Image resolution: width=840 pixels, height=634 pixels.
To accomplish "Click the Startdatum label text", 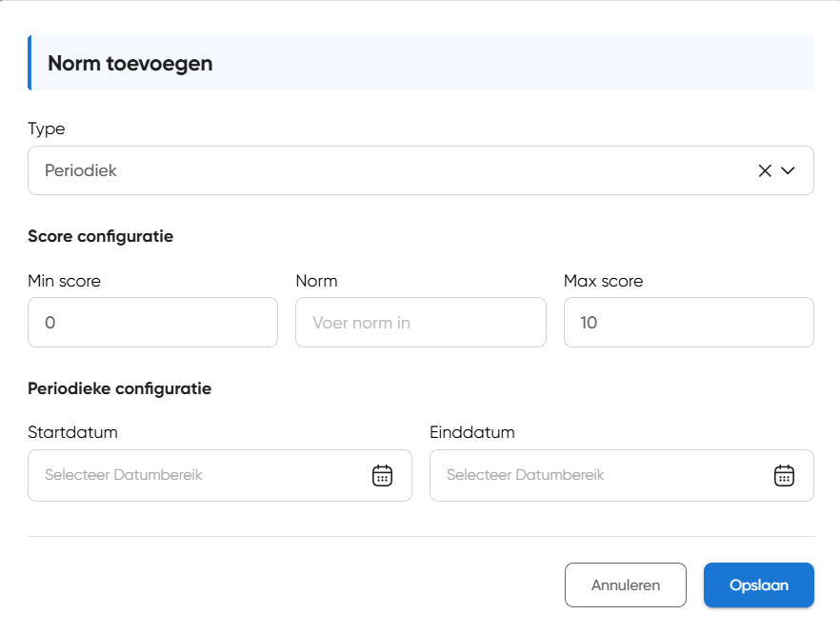I will tap(72, 432).
